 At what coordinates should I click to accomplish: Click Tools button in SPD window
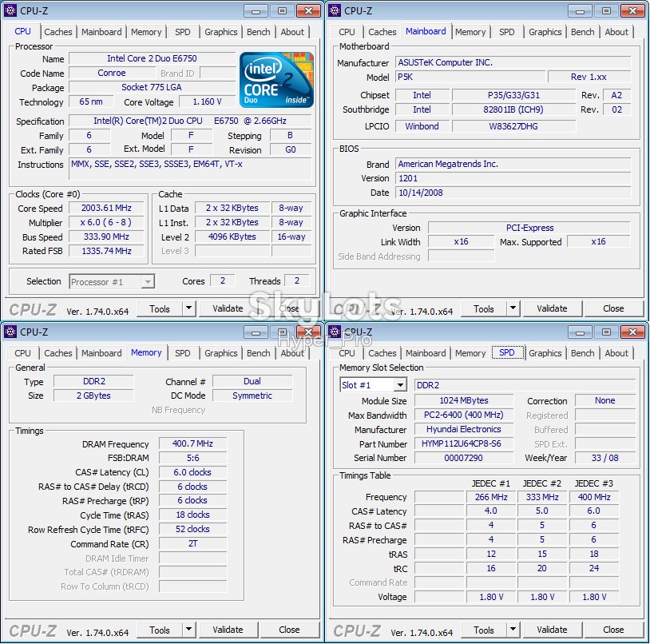pyautogui.click(x=484, y=630)
